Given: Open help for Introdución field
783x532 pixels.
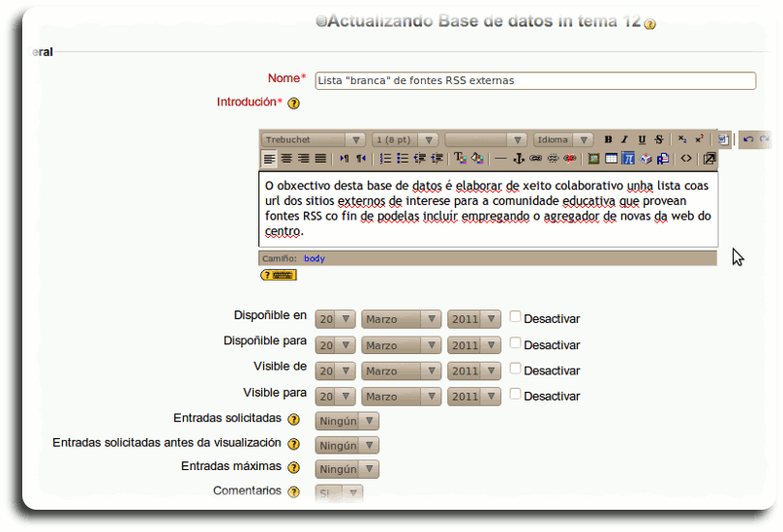Looking at the screenshot, I should click(293, 103).
